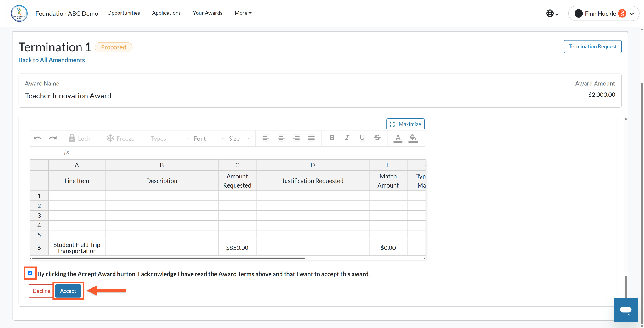644x328 pixels.
Task: Toggle strikethrough formatting
Action: click(x=377, y=138)
